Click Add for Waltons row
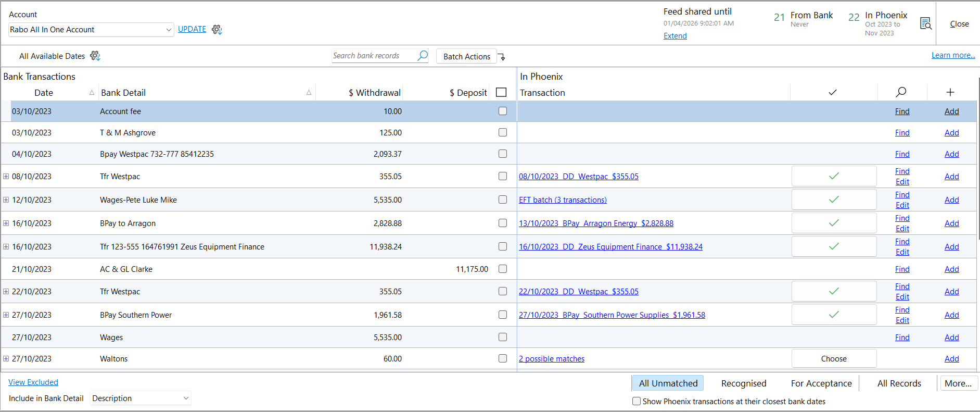This screenshot has height=412, width=980. point(951,359)
